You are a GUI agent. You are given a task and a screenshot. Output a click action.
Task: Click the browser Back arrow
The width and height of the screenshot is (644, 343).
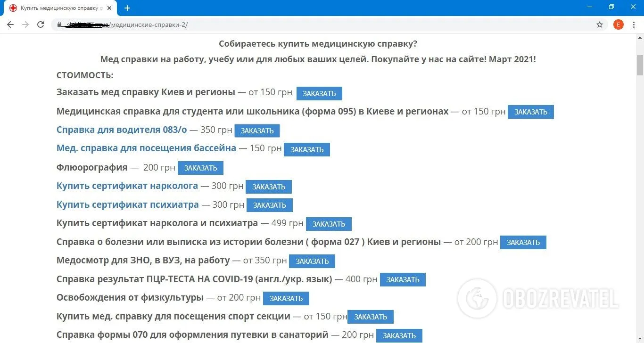[10, 25]
